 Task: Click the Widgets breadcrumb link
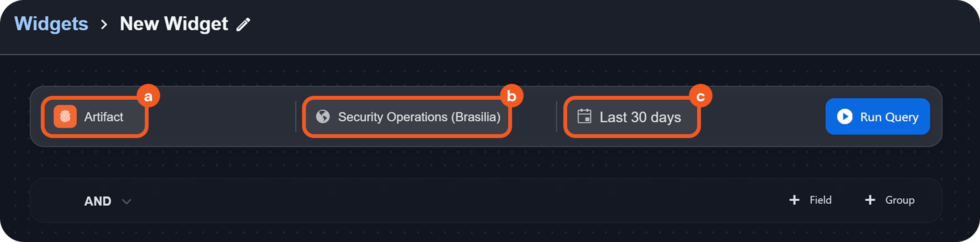coord(51,24)
